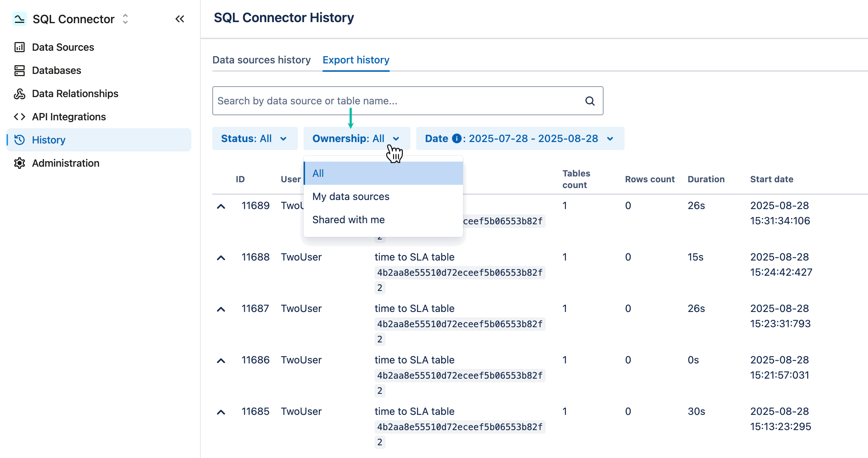The width and height of the screenshot is (868, 458).
Task: Select the 'All' ownership option
Action: click(318, 173)
